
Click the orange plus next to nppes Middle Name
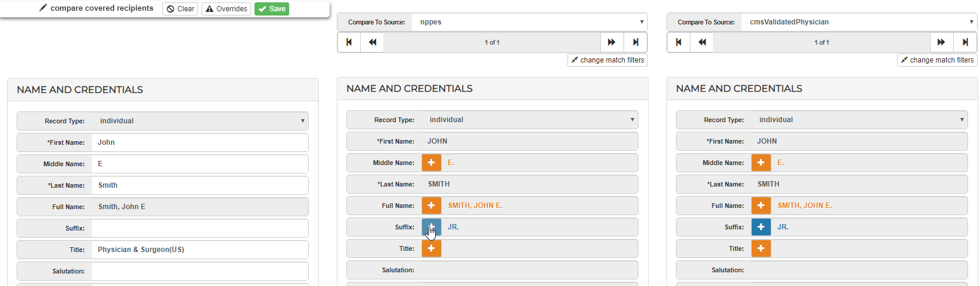(431, 163)
